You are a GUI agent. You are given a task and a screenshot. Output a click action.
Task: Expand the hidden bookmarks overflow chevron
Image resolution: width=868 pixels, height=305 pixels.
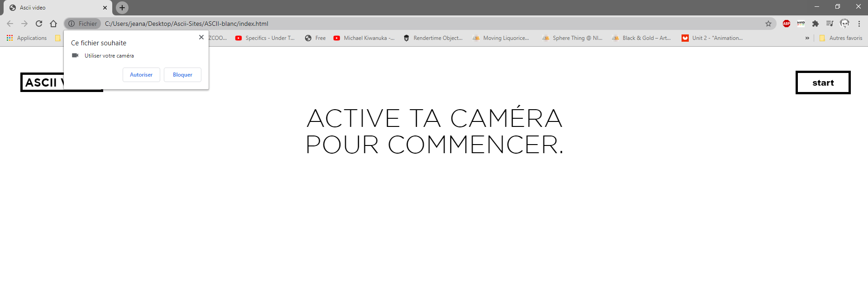pos(807,38)
